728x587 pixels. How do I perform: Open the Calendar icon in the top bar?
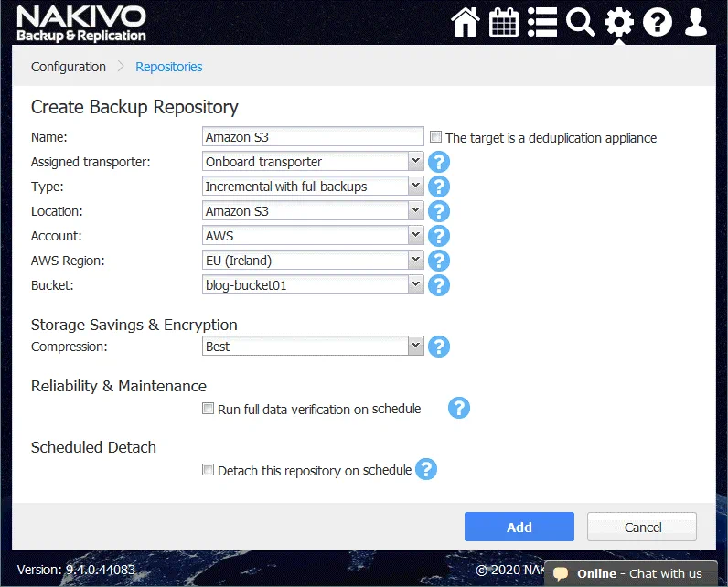[x=504, y=22]
